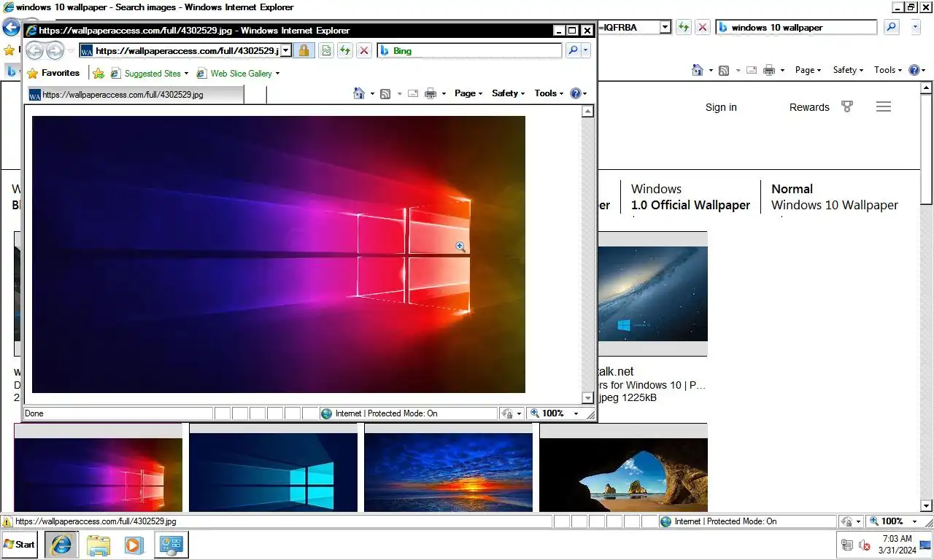Open the Tools menu in the front window
The width and height of the screenshot is (934, 560).
549,93
